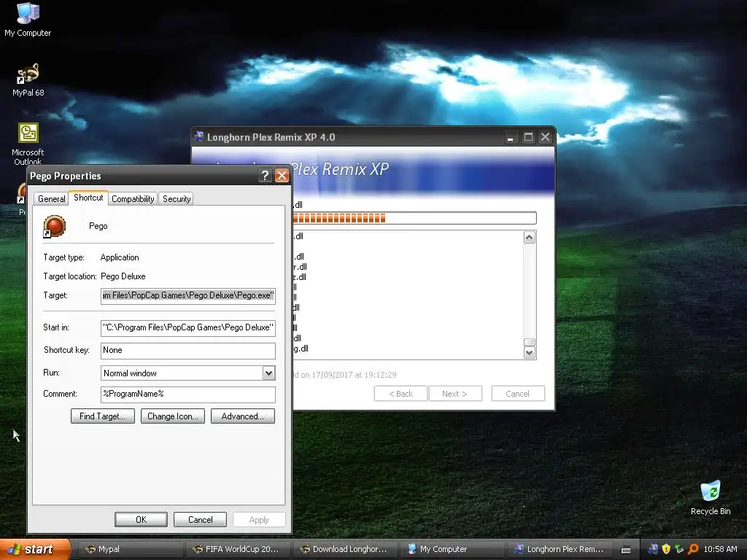Click the g.dll row in installer list
747x560 pixels.
point(301,349)
